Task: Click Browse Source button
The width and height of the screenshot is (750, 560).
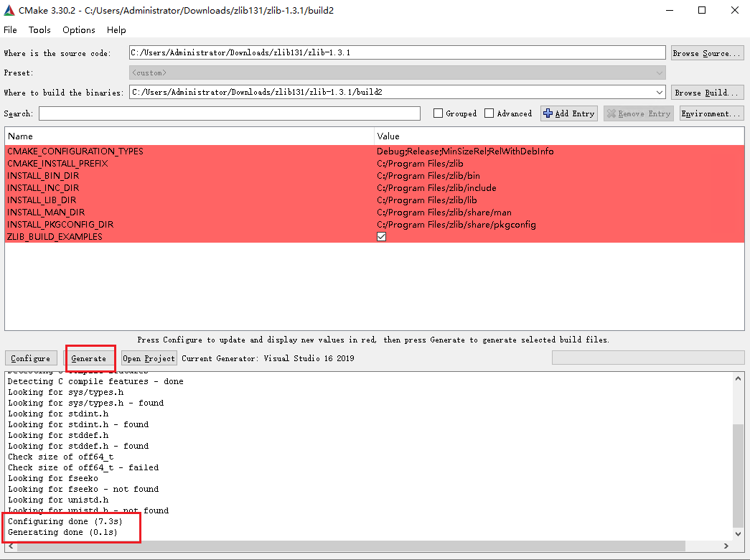Action: point(708,53)
